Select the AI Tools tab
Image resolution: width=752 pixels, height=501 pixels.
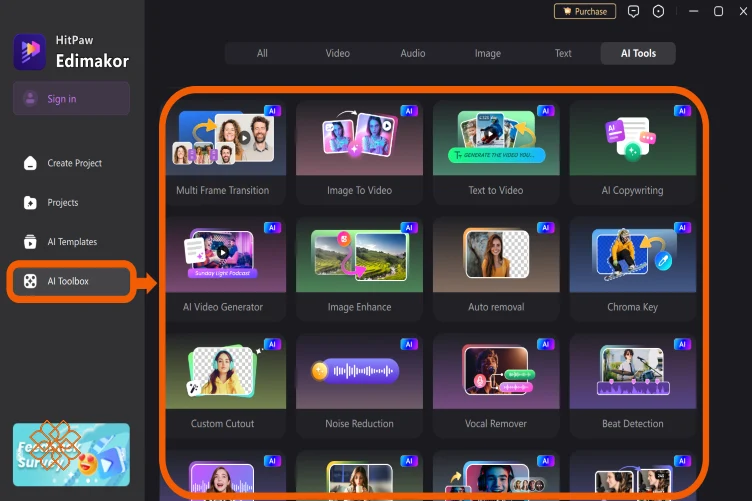coord(638,53)
